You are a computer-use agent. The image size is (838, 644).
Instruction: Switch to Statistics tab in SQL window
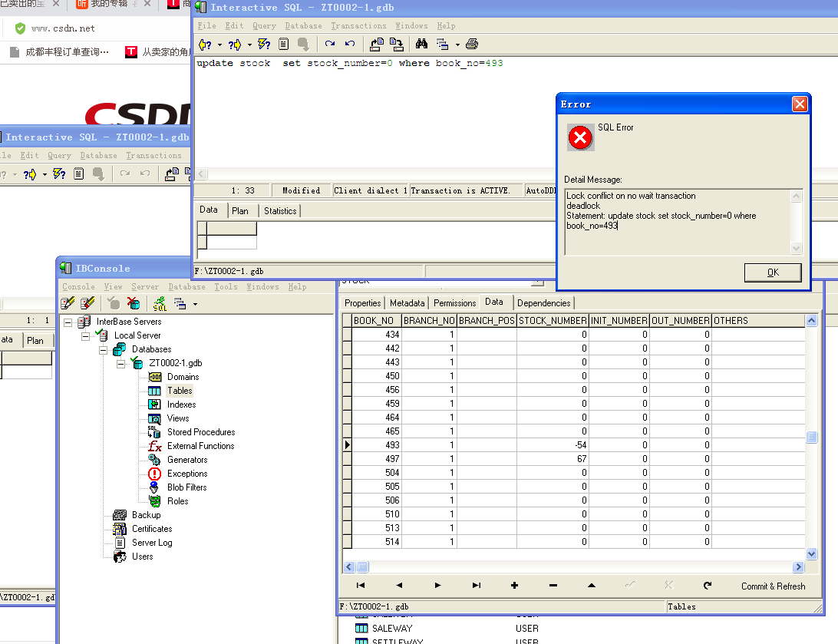point(280,211)
